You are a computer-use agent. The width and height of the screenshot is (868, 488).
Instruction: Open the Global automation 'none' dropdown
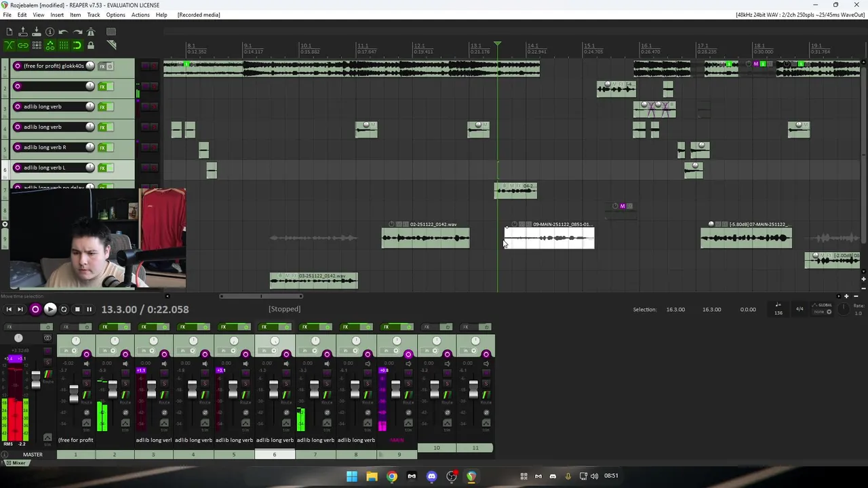click(x=823, y=312)
